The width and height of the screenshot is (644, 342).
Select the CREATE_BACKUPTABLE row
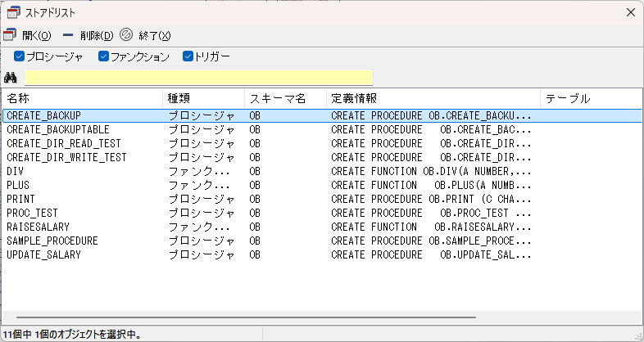321,129
